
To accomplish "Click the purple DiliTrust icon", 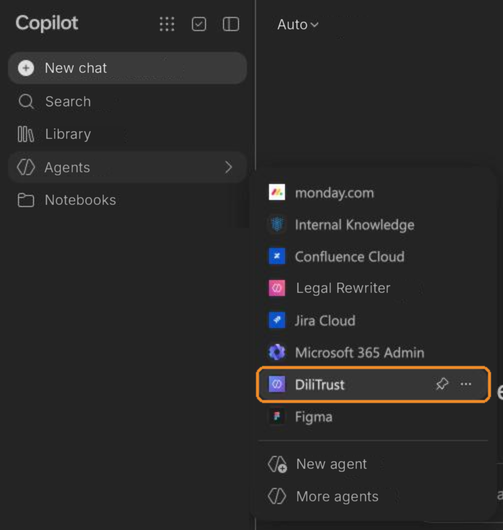I will [x=277, y=384].
